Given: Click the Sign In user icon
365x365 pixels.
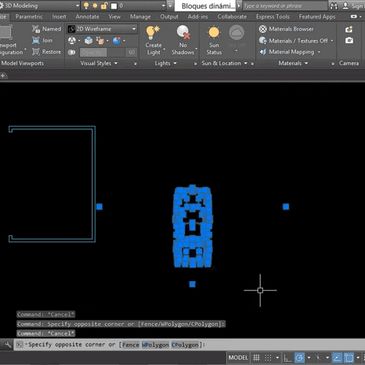Looking at the screenshot, I should click(x=346, y=6).
